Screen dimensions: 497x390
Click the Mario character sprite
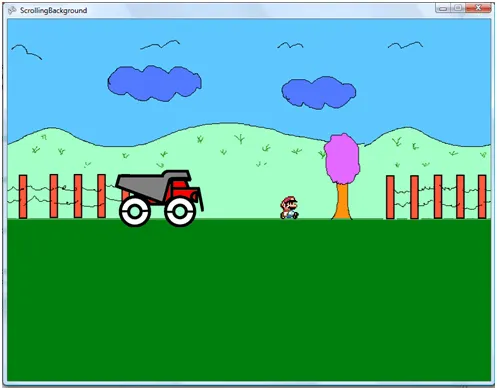click(289, 208)
